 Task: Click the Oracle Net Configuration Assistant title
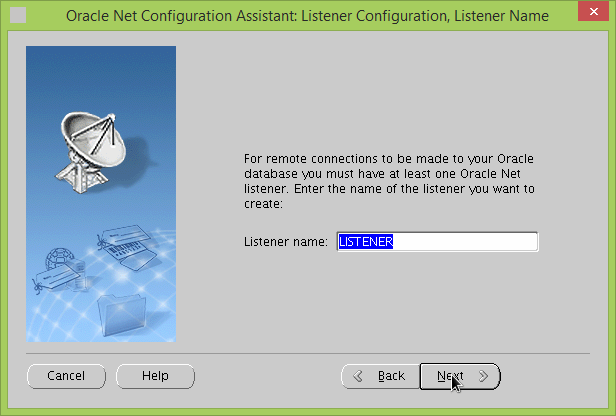tap(306, 16)
